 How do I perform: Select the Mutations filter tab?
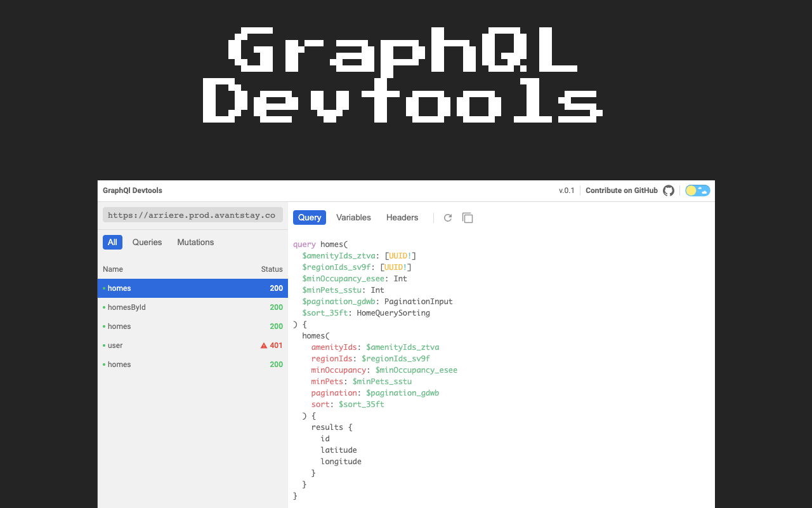[x=195, y=242]
